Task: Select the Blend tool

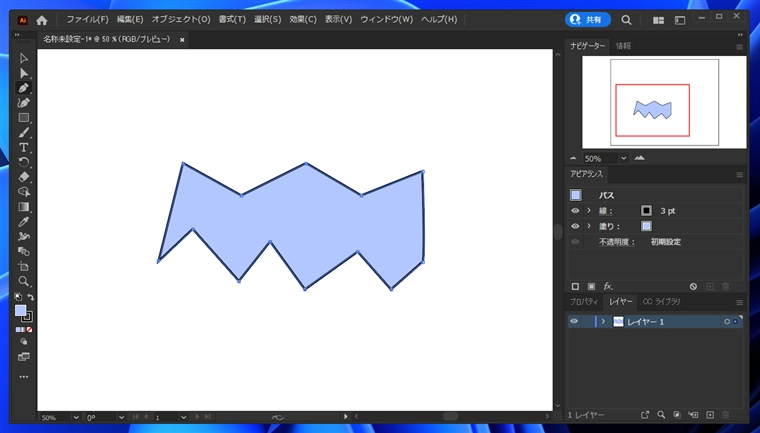Action: (x=23, y=252)
